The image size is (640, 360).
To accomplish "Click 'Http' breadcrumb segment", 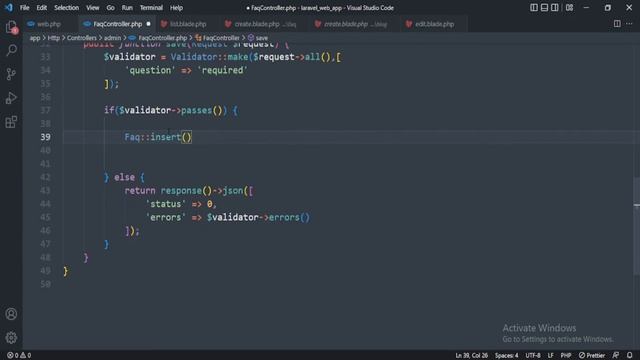I will (x=53, y=38).
